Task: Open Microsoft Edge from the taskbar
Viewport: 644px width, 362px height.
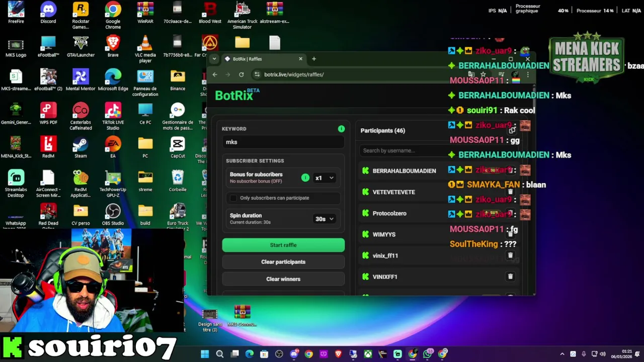Action: [x=250, y=354]
